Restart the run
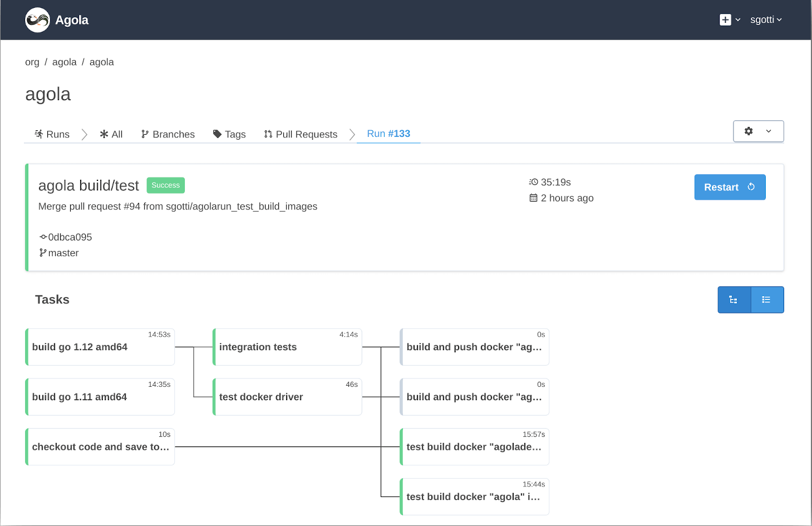Screen dimensions: 812x526 click(x=730, y=187)
